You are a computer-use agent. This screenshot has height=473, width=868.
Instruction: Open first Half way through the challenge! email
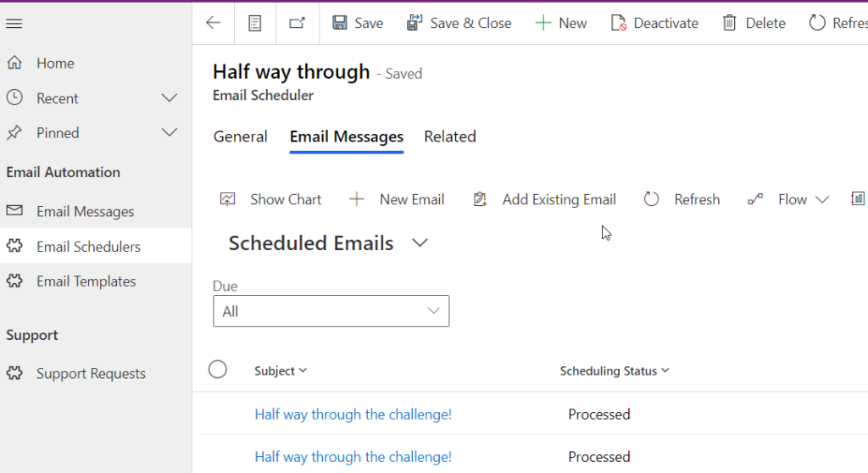(353, 415)
